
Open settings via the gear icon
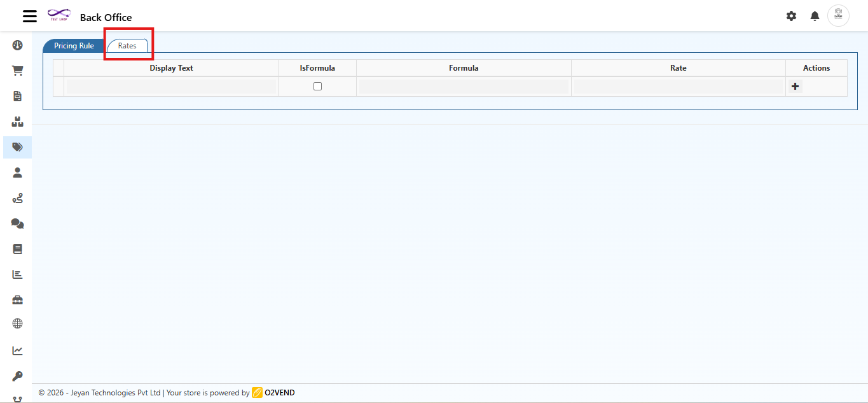pyautogui.click(x=791, y=16)
